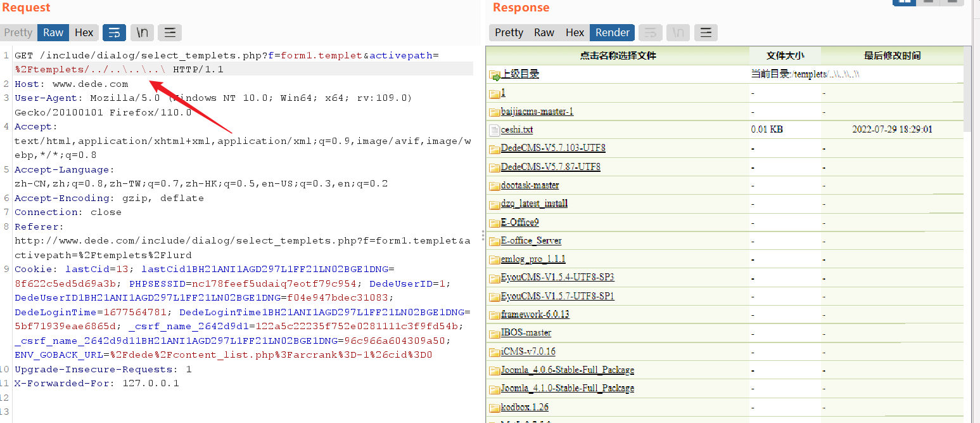Open DedeCMS-V5.7.103-UTF8 folder link

[553, 148]
